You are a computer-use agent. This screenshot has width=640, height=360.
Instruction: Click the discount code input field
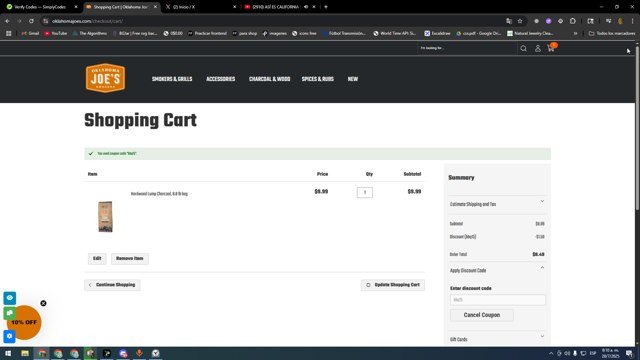point(498,300)
